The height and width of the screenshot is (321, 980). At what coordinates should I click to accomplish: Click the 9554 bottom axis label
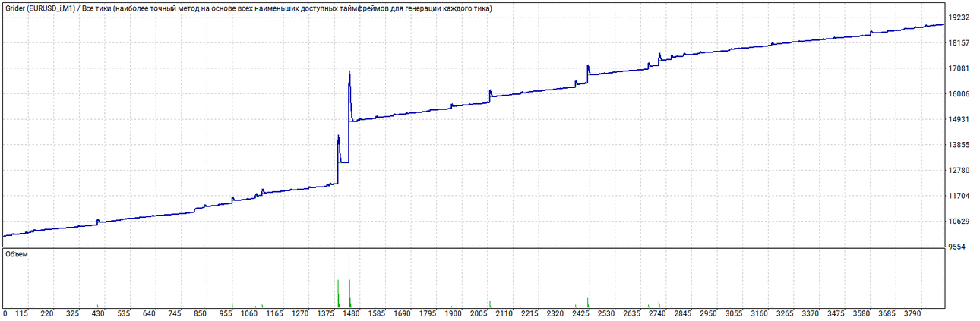point(958,247)
